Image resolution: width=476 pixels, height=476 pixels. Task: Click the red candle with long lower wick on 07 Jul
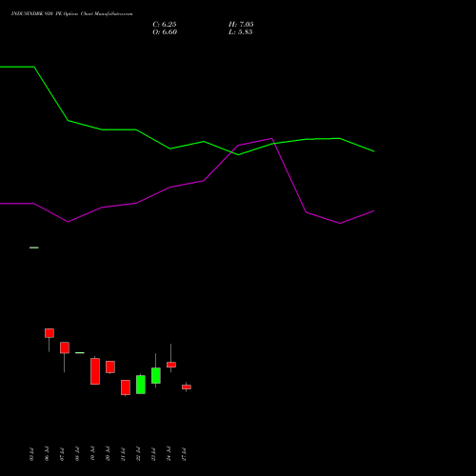coord(65,347)
